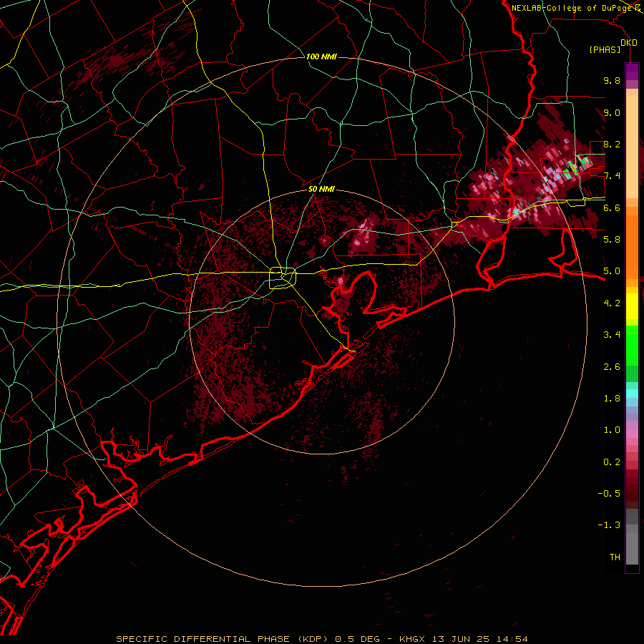This screenshot has width=644, height=644.
Task: Click the 100 NMI range ring label
Action: click(x=321, y=57)
